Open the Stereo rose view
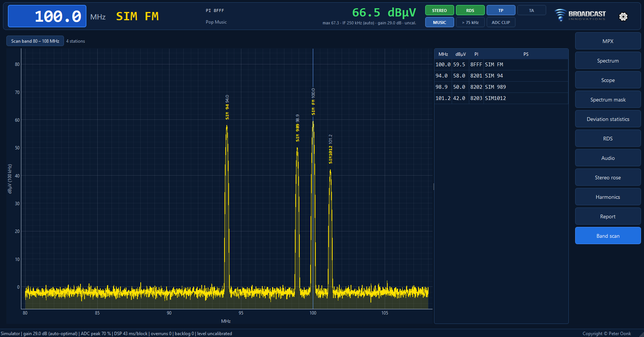Screen dimensions: 644x337 (x=608, y=177)
